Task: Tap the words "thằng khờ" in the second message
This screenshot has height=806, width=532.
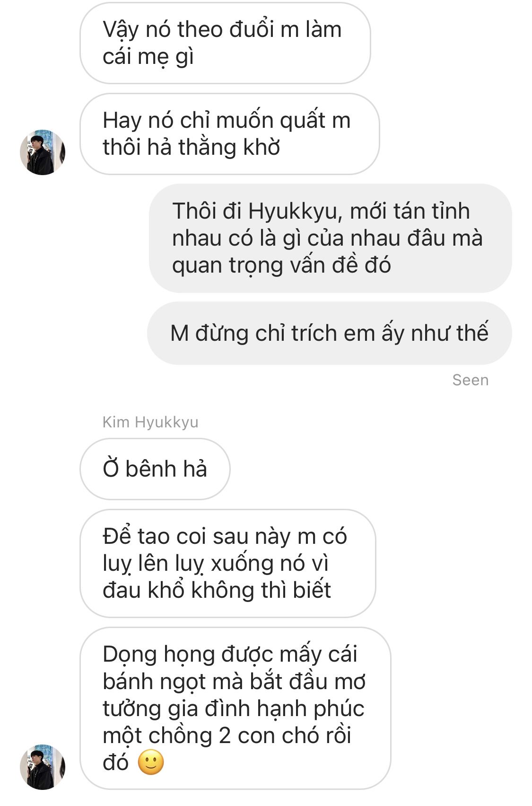Action: click(229, 147)
